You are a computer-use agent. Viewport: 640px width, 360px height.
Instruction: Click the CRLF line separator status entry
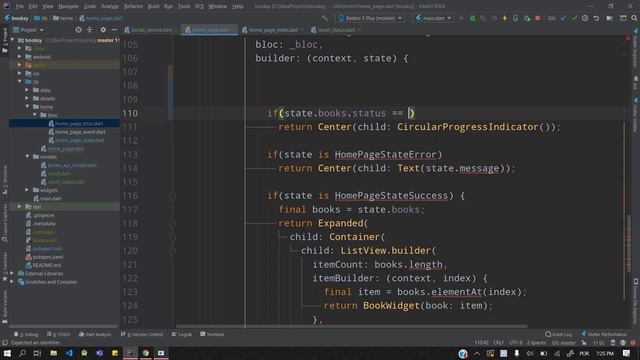point(498,342)
